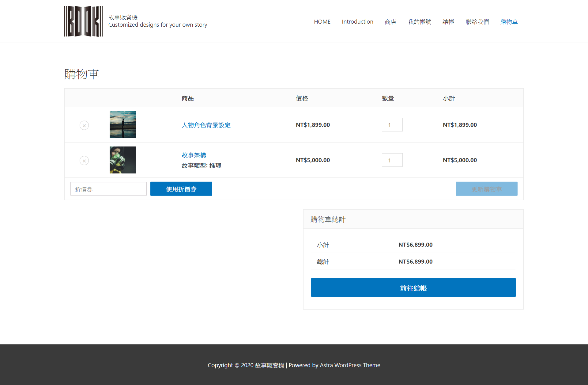Select 購物車 in the navigation bar

click(509, 22)
